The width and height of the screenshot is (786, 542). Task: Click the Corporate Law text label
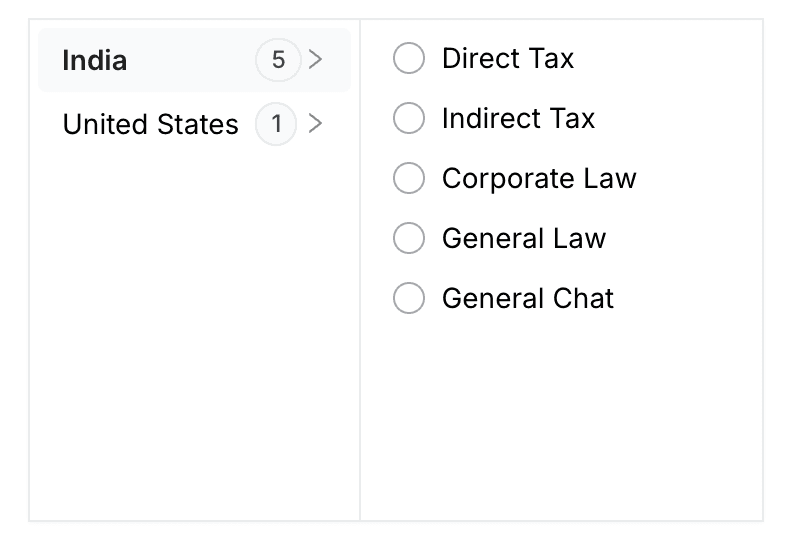[539, 178]
